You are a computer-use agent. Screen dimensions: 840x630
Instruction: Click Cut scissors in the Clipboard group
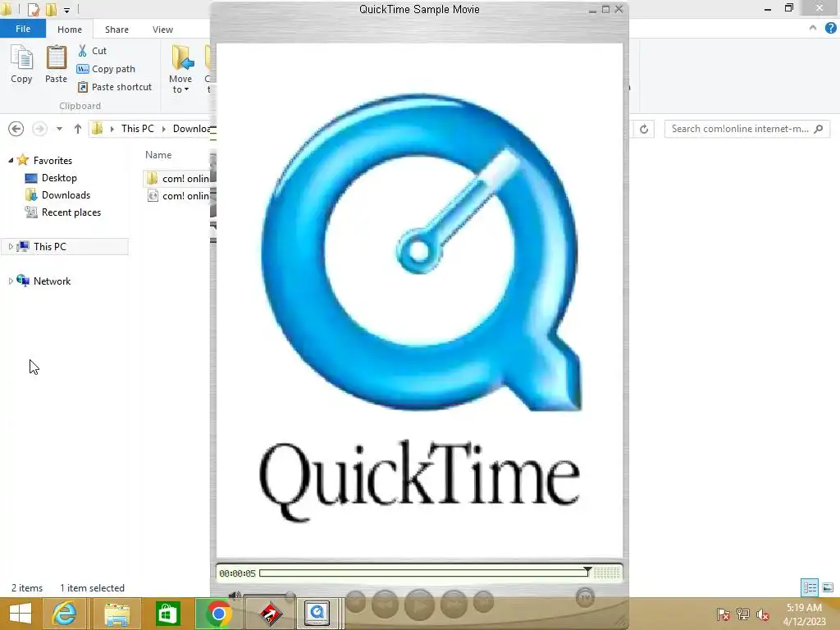click(x=92, y=51)
